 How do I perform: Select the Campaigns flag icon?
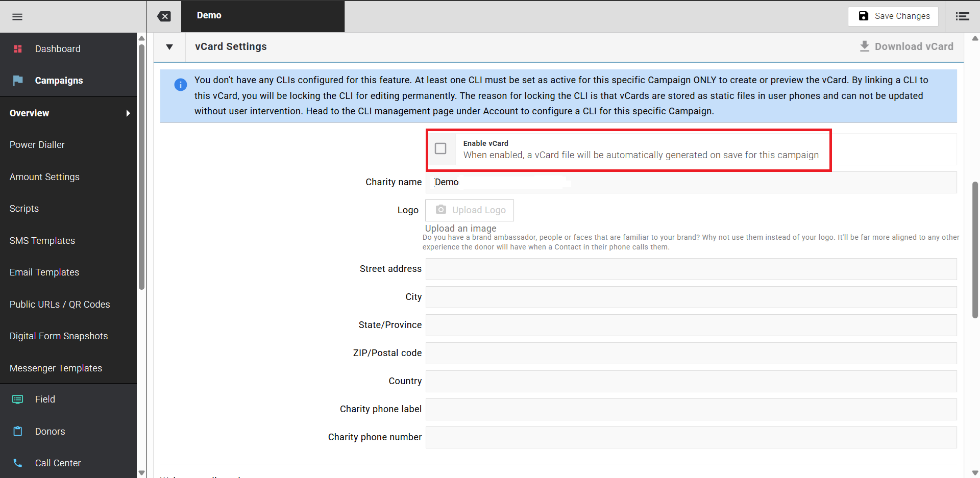(18, 80)
